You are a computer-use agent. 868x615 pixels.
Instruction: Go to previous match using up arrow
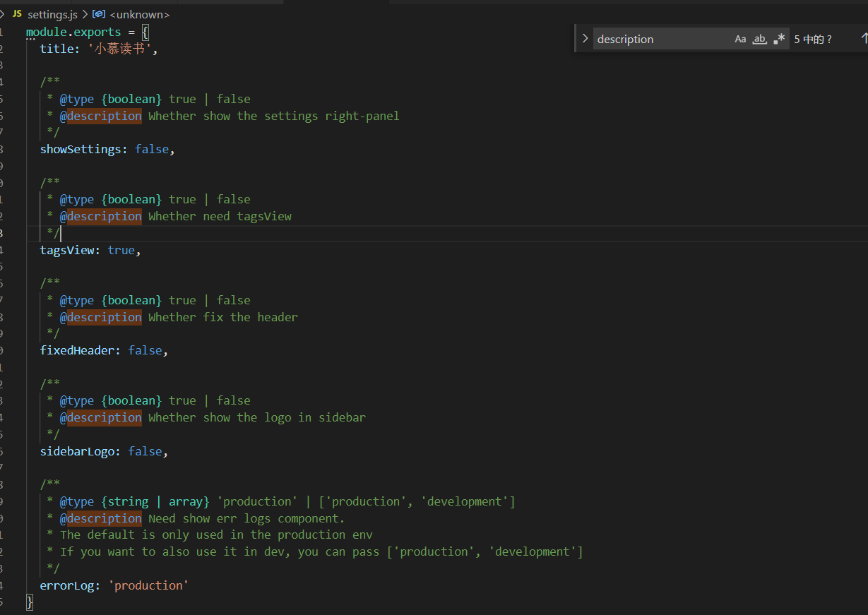(x=864, y=39)
